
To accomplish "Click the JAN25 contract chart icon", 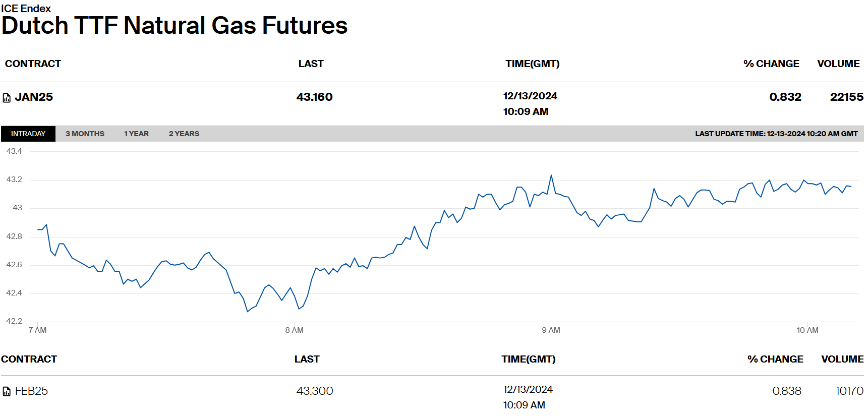I will (x=7, y=98).
